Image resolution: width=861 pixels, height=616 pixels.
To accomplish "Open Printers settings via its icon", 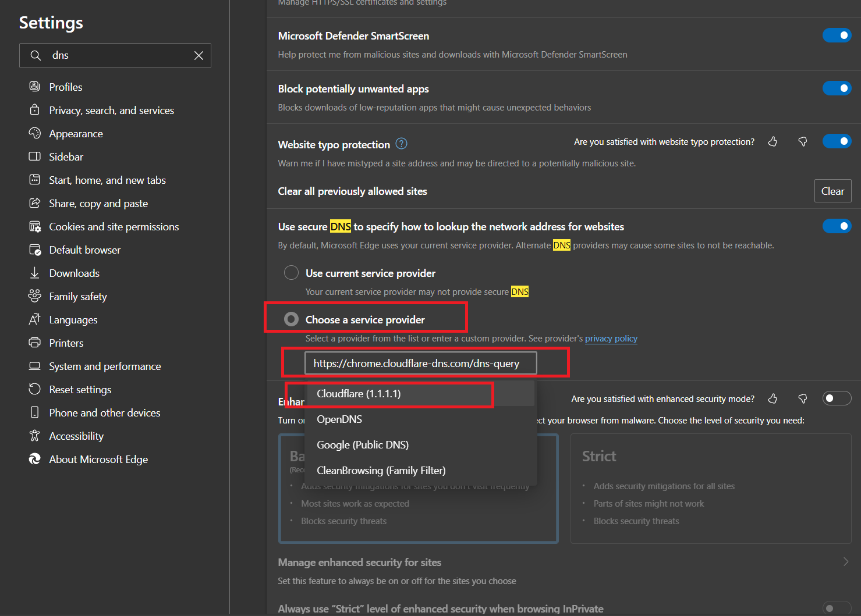I will coord(35,343).
